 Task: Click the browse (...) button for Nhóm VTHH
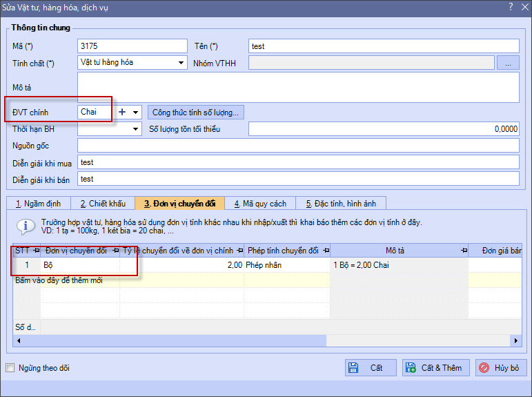click(x=507, y=63)
